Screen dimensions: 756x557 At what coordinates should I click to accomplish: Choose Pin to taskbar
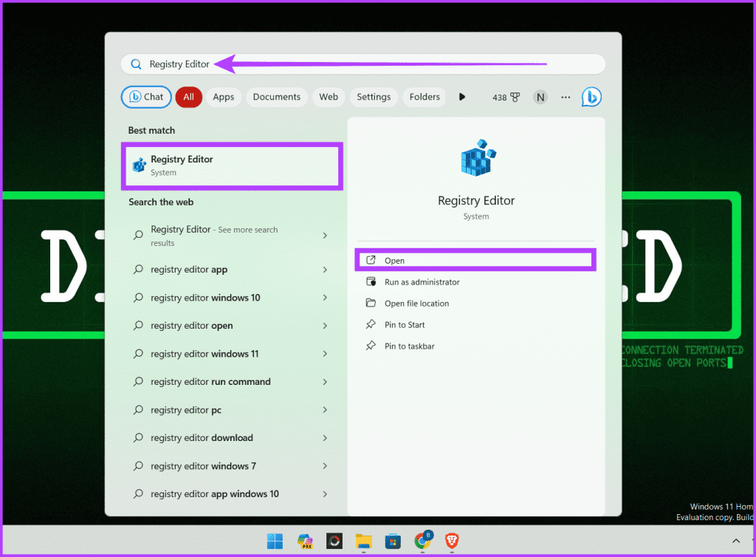tap(475, 346)
